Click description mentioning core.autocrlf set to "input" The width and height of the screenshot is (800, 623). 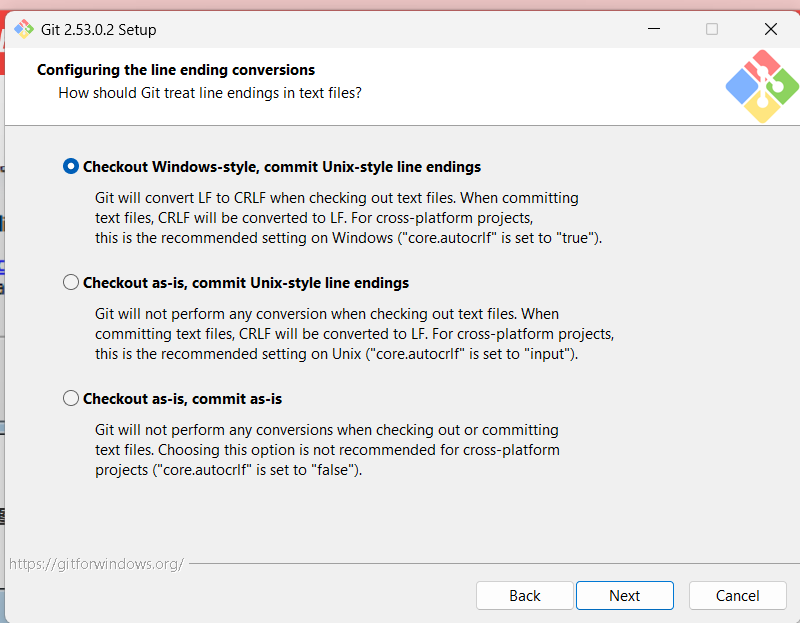tap(354, 334)
